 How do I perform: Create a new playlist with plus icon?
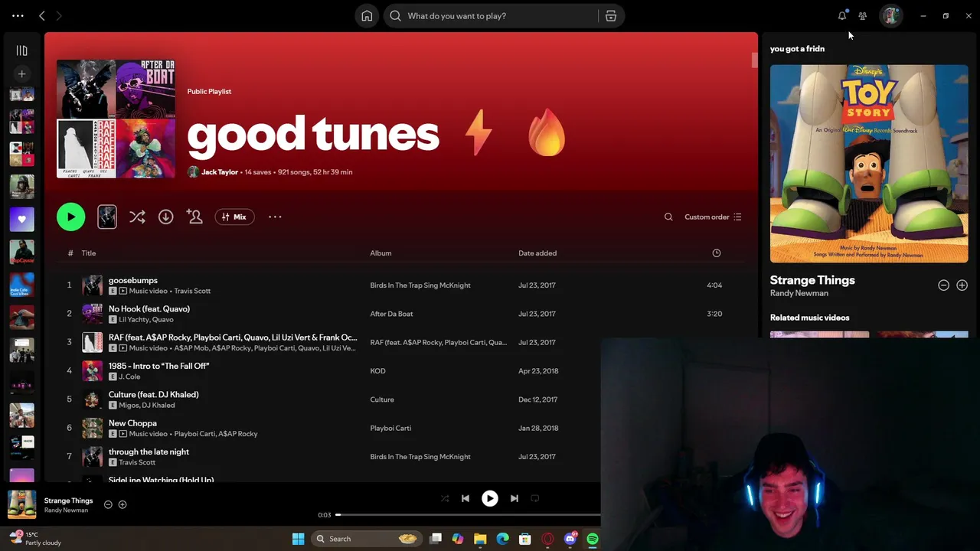point(21,74)
